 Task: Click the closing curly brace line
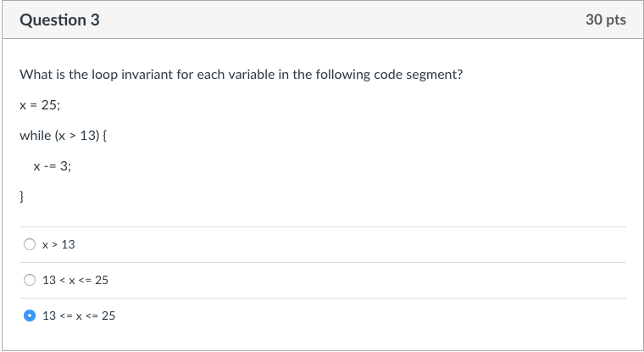22,197
